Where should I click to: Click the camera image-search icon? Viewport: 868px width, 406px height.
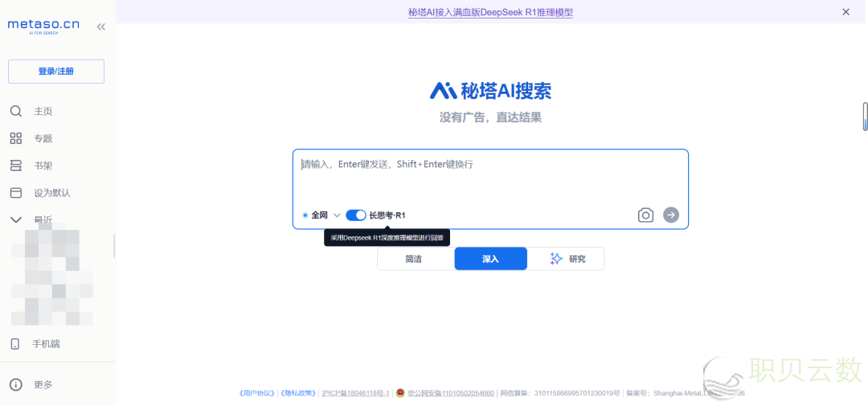tap(645, 215)
